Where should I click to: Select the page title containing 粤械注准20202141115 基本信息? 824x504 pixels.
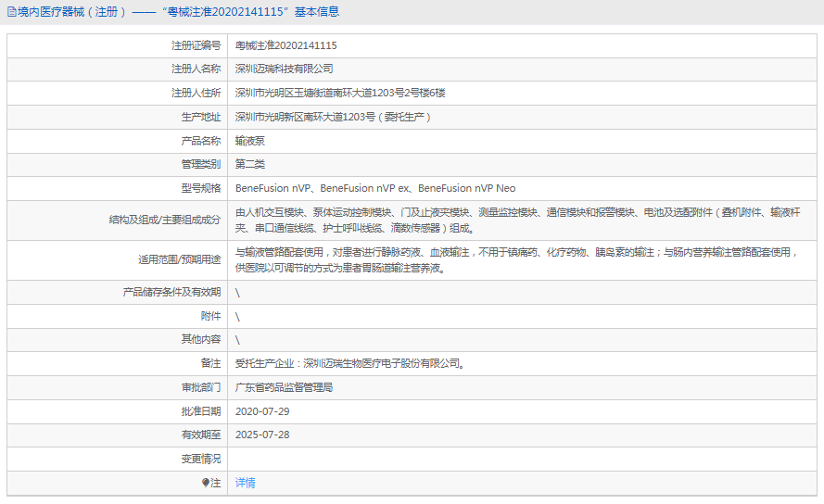[178, 11]
